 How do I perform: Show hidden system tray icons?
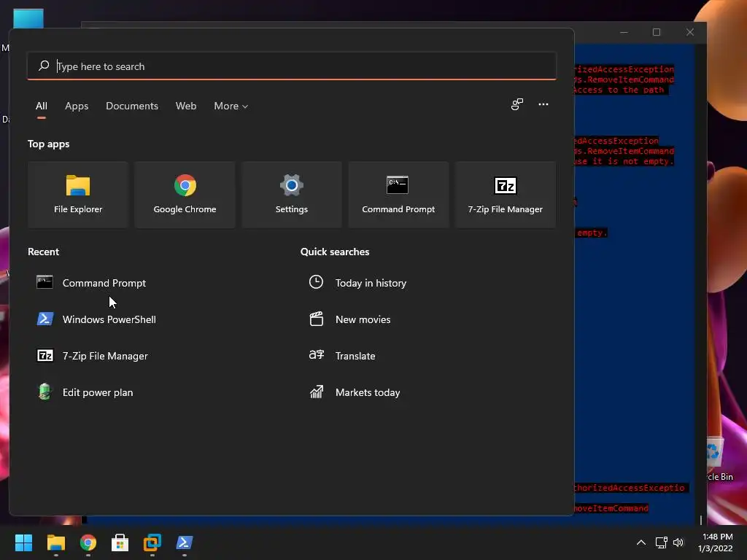click(x=641, y=542)
